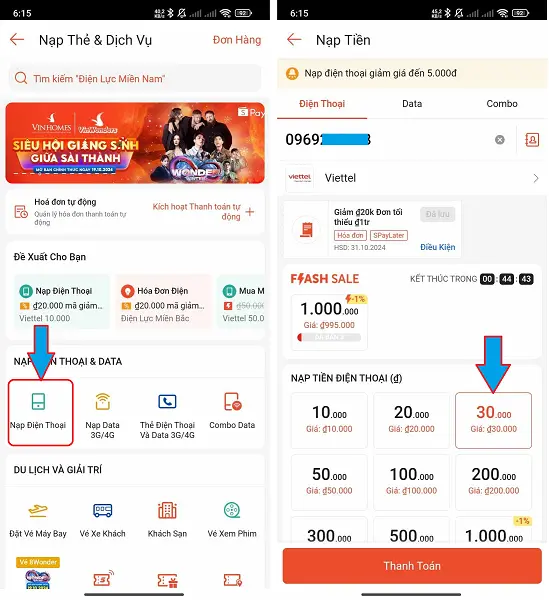Screen dimensions: 549x600
Task: Open Điều Kiện voucher conditions
Action: [438, 247]
